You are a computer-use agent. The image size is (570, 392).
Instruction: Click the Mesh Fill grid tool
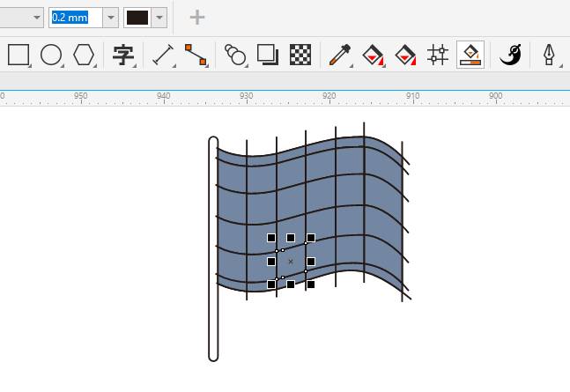pos(438,55)
